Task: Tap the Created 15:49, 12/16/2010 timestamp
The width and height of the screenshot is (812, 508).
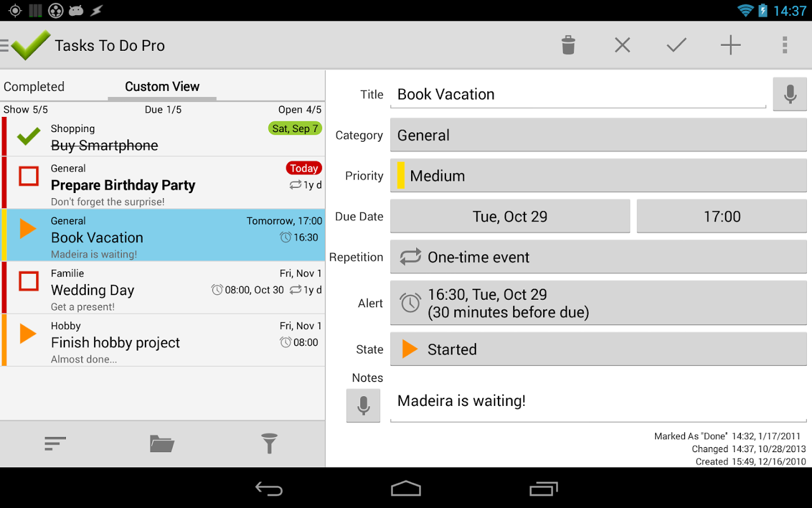Action: click(x=751, y=462)
